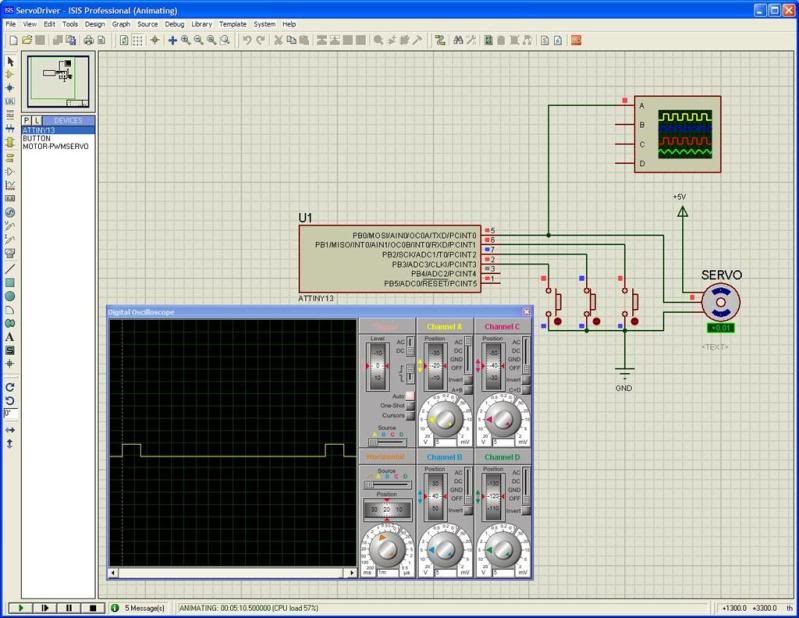Select the junction dot mode tool
The image size is (799, 618).
pos(10,88)
